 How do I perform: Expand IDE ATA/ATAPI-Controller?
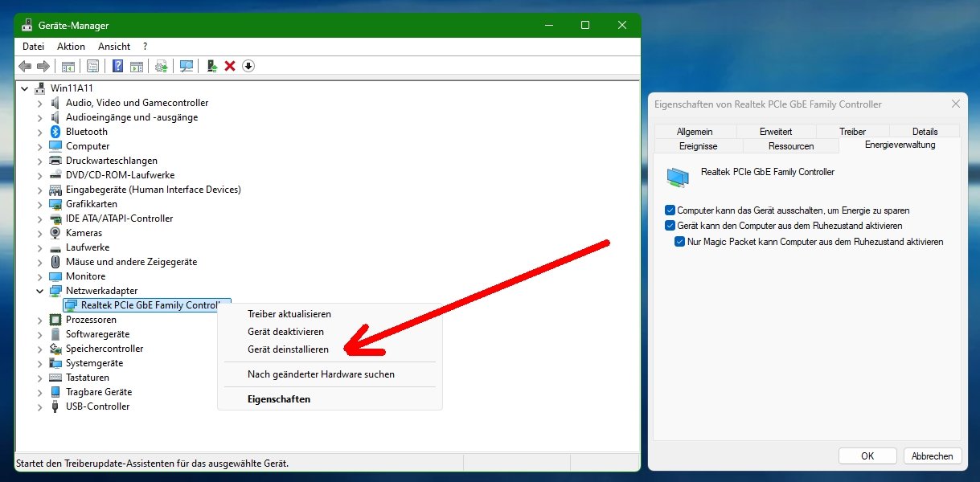point(40,219)
